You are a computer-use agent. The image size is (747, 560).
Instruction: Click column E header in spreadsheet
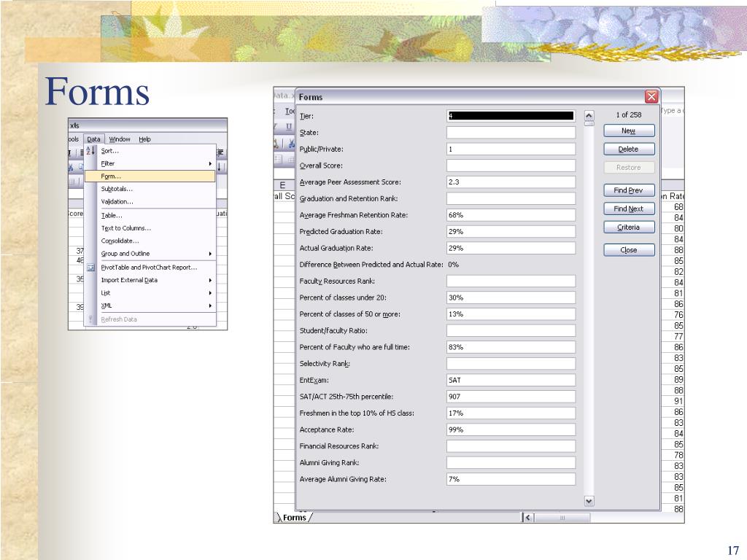click(x=282, y=185)
